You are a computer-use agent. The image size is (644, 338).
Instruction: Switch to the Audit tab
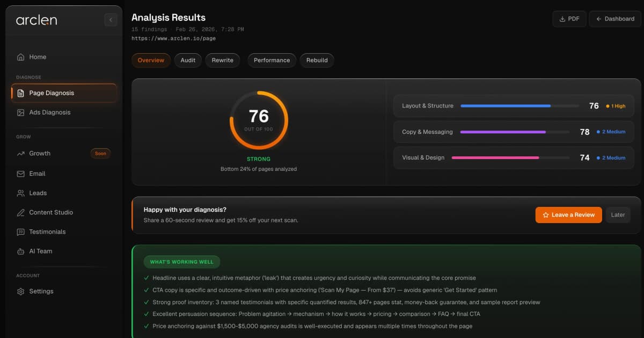pyautogui.click(x=188, y=60)
